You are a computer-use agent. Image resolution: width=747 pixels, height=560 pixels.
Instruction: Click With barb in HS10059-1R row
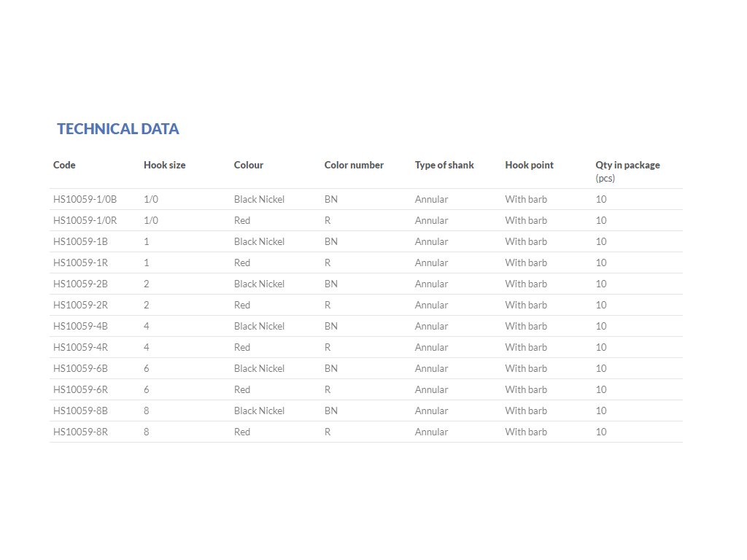tap(526, 262)
